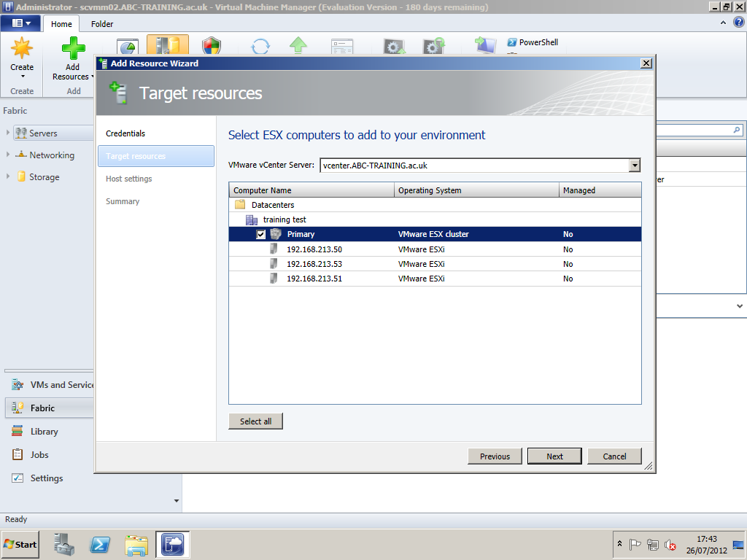
Task: Expand the Networking tree node
Action: 7,155
